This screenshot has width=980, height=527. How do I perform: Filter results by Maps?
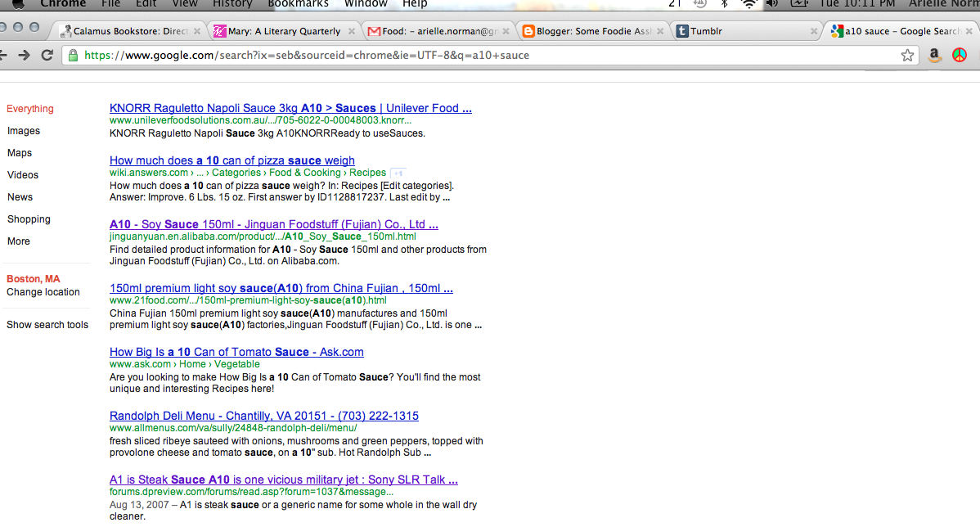pyautogui.click(x=20, y=153)
